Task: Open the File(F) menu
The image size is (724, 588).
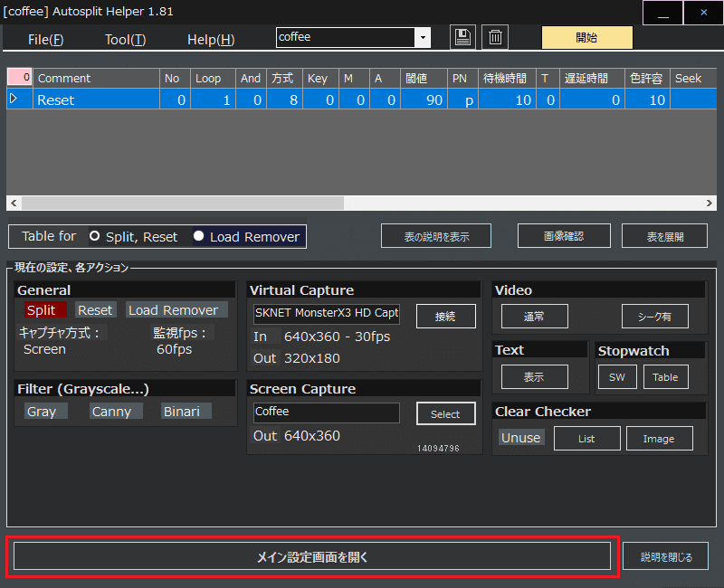Action: [46, 40]
